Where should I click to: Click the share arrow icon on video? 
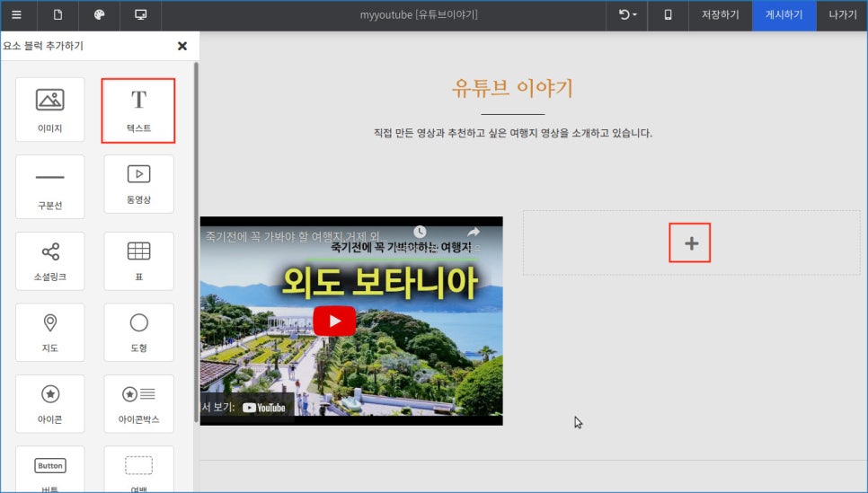point(474,232)
